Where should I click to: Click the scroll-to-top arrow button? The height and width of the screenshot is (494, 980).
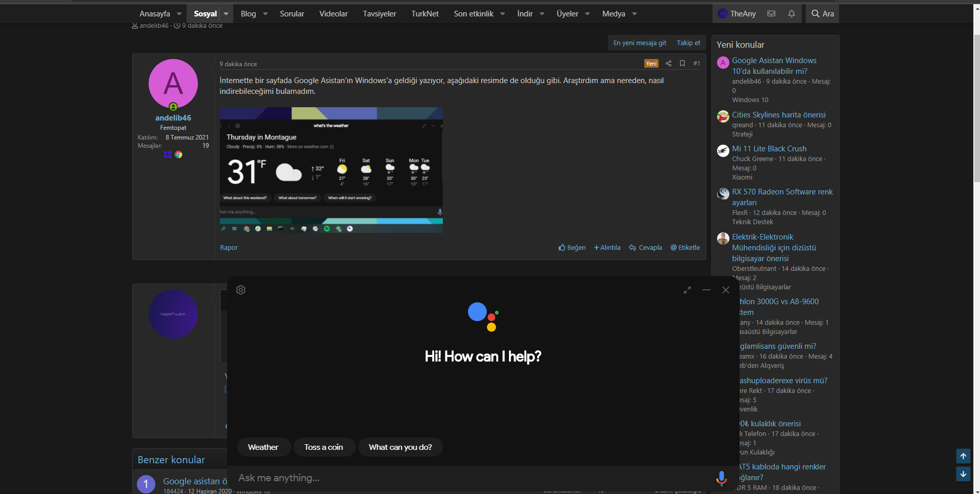tap(963, 456)
